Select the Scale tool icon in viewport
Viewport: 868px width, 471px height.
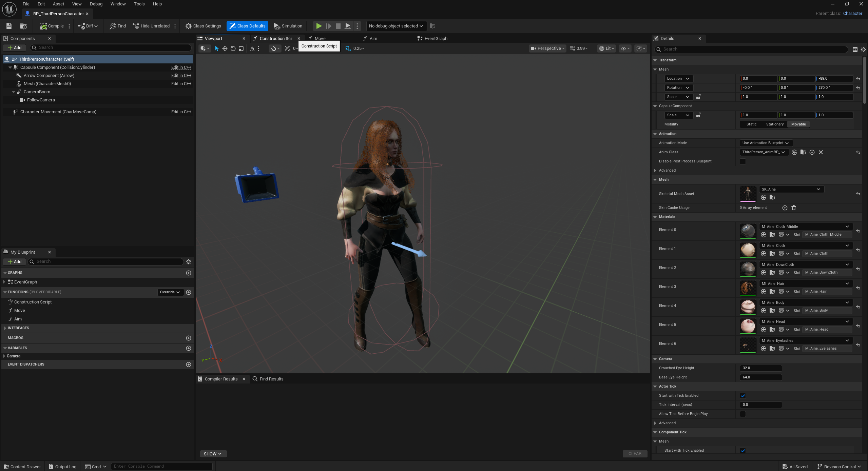[241, 48]
